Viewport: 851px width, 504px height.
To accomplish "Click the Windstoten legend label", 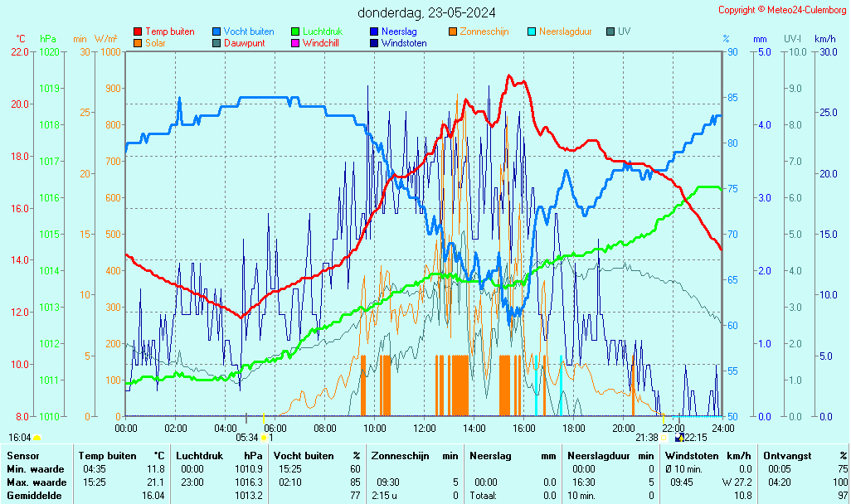I will coord(404,43).
